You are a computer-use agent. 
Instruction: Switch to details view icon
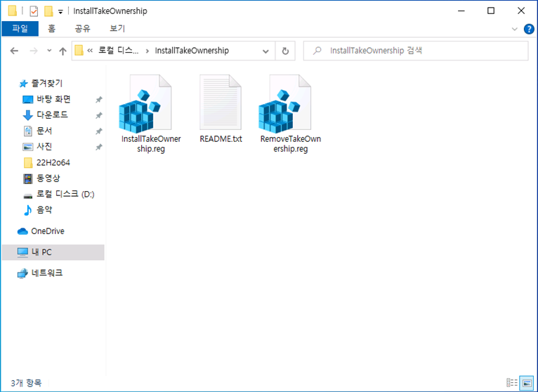[x=512, y=382]
